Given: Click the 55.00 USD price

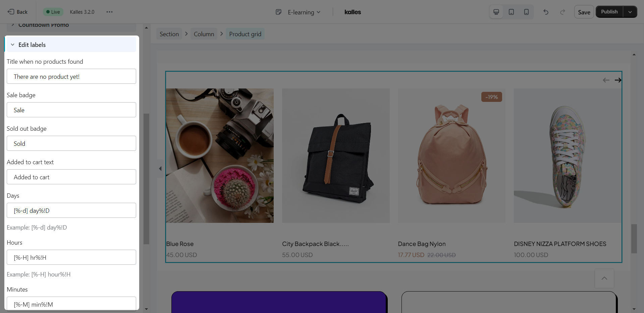Looking at the screenshot, I should point(297,255).
